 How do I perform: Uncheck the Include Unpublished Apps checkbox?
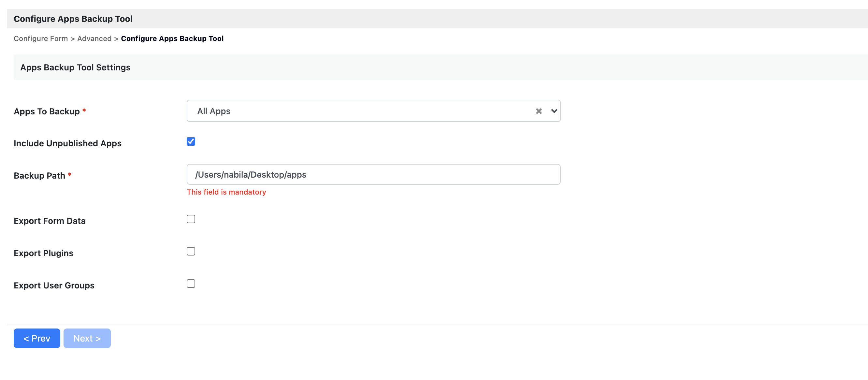pyautogui.click(x=191, y=141)
